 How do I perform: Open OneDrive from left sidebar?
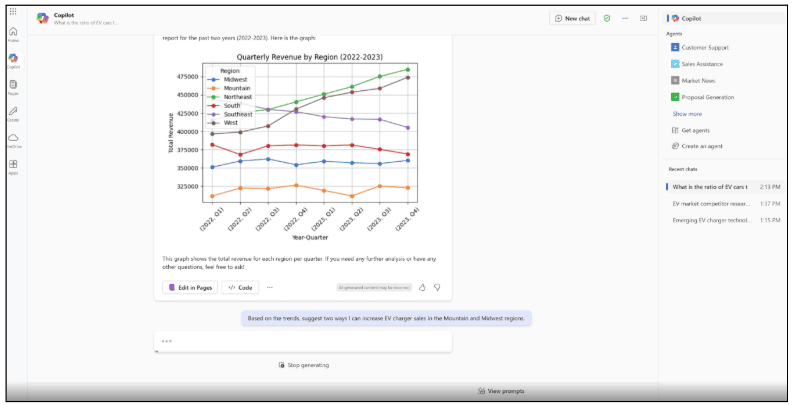point(13,141)
